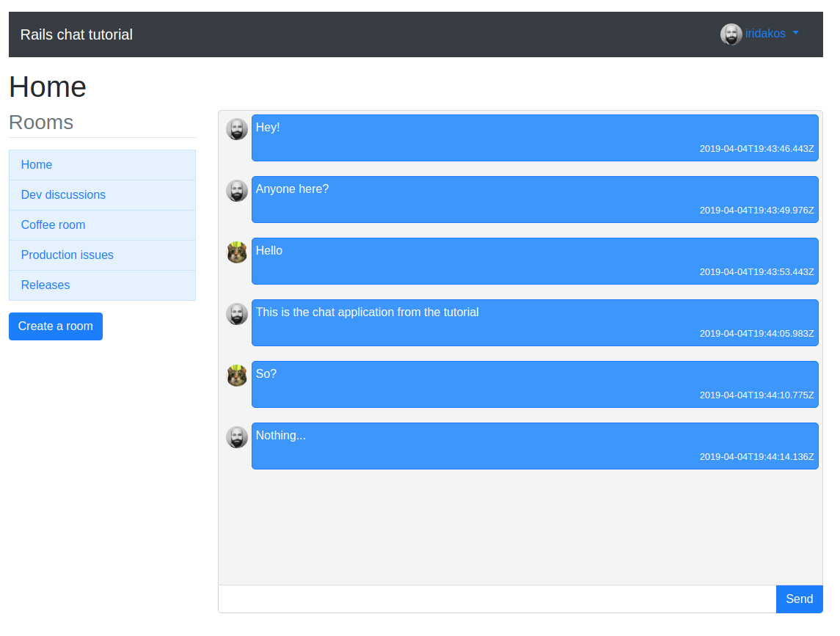840x636 pixels.
Task: Open the Home room
Action: (102, 165)
